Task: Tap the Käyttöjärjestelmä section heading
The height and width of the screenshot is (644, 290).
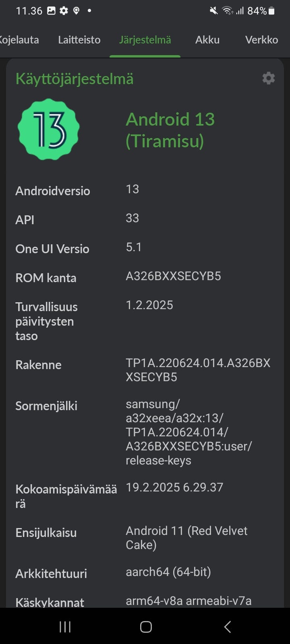Action: pos(75,79)
